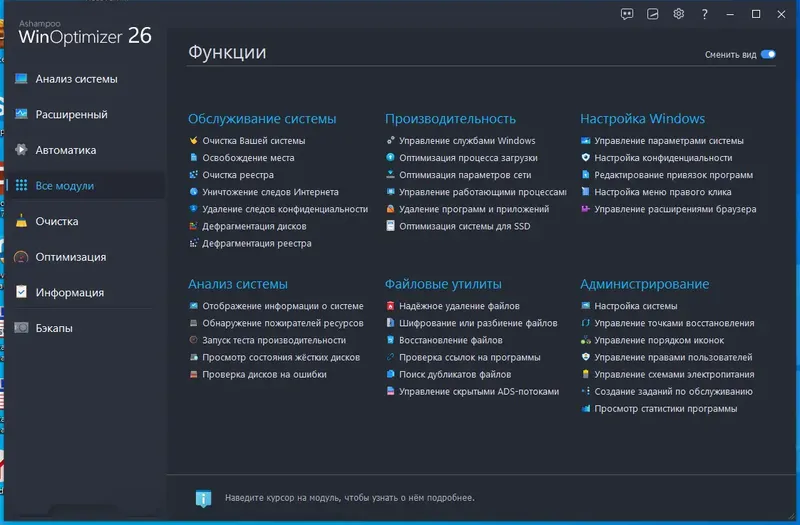Open the 'Очистка' sidebar section
This screenshot has height=525, width=800.
57,221
